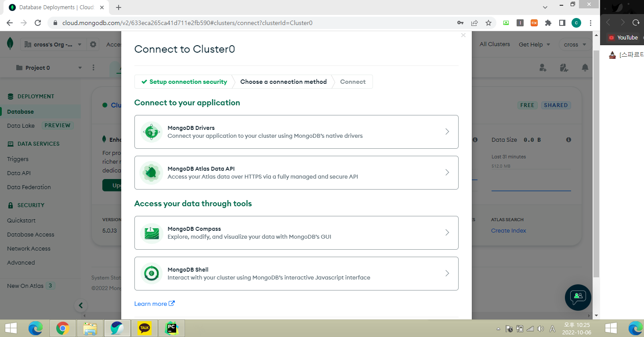
Task: Open the cross user account dropdown
Action: pos(575,44)
